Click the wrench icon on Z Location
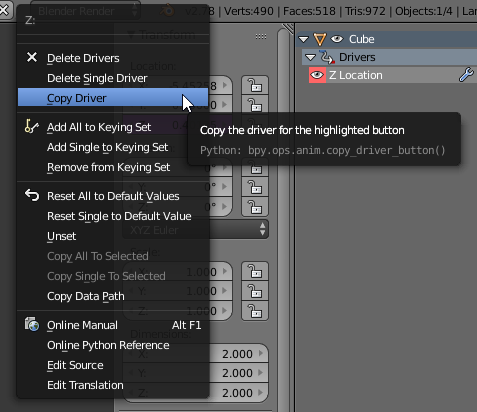 pos(466,75)
